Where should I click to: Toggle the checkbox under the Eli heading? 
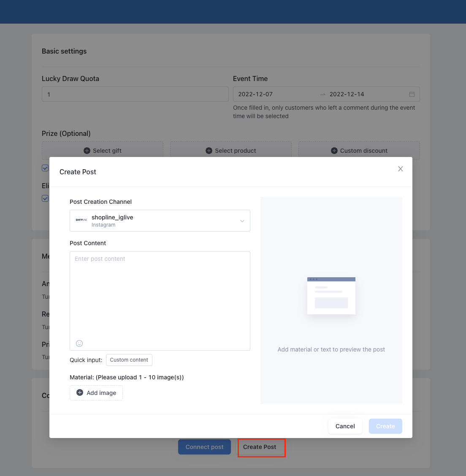tap(45, 198)
